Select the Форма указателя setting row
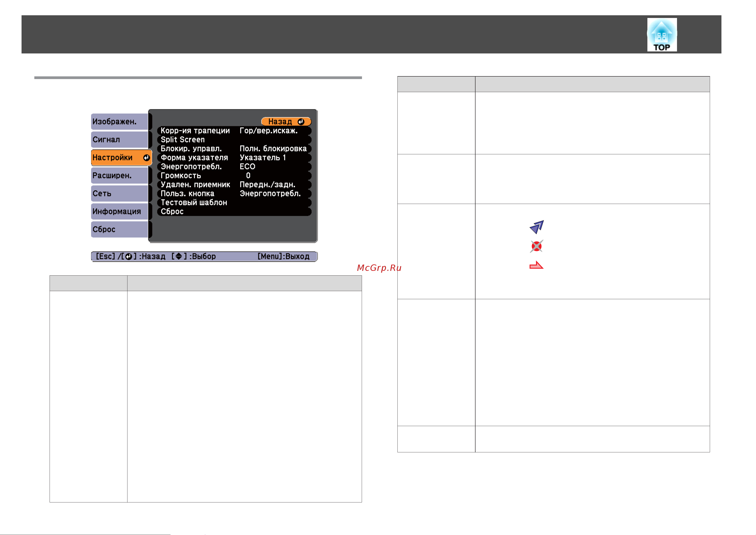 pos(234,158)
